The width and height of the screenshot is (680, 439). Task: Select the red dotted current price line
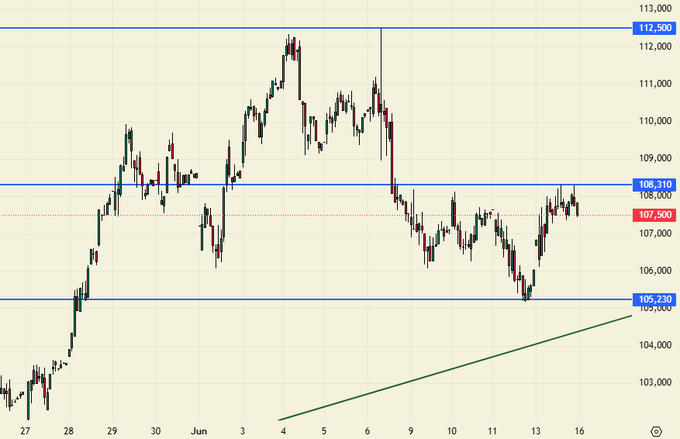point(300,215)
